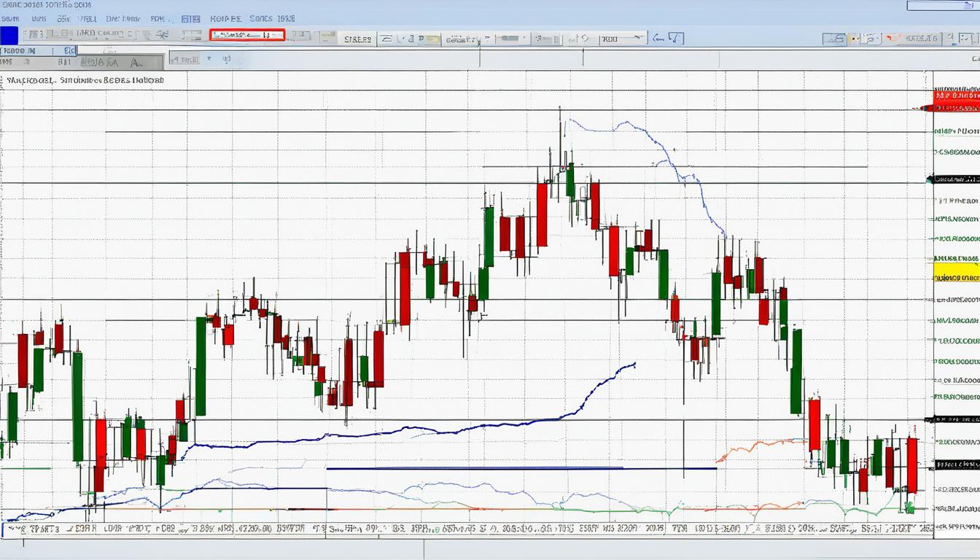The image size is (980, 560).
Task: Open the timeframe dropdown highlighted in red
Action: 246,35
